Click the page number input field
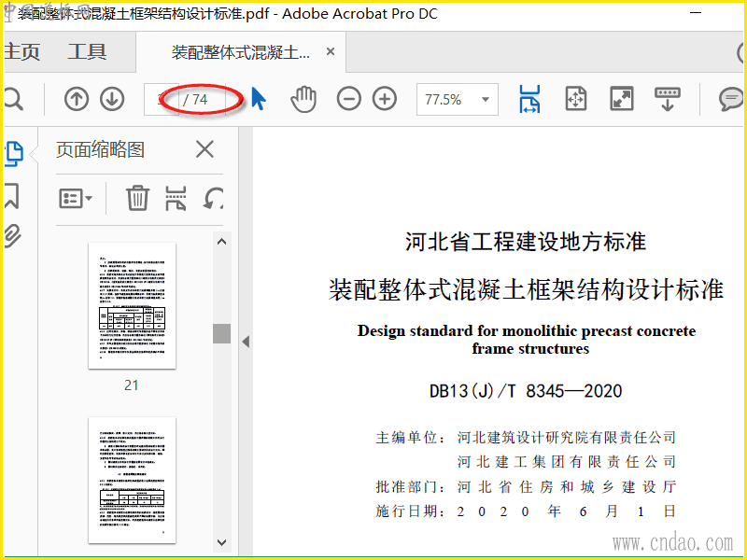 (x=162, y=100)
